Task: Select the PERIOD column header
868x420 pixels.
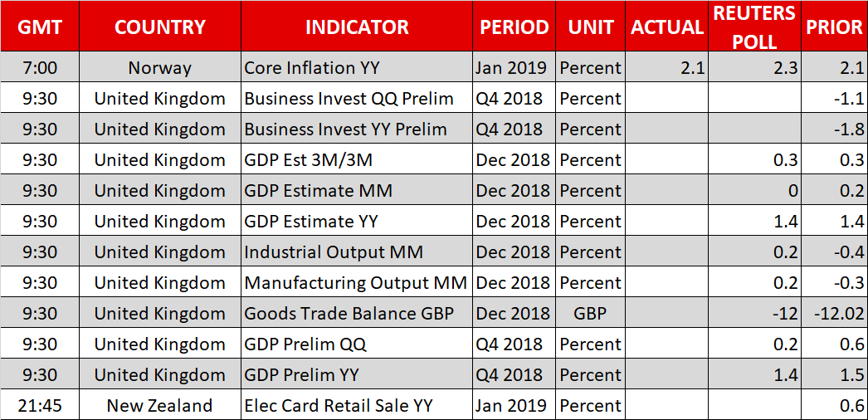Action: pyautogui.click(x=514, y=27)
